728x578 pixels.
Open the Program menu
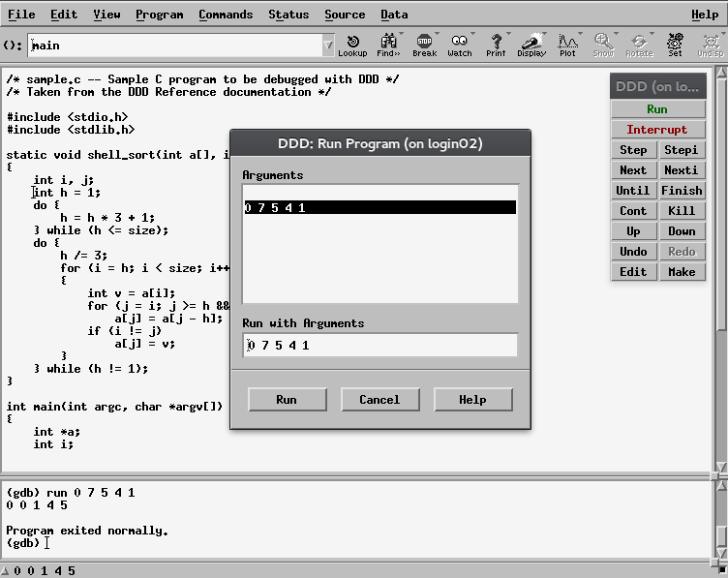pos(159,15)
